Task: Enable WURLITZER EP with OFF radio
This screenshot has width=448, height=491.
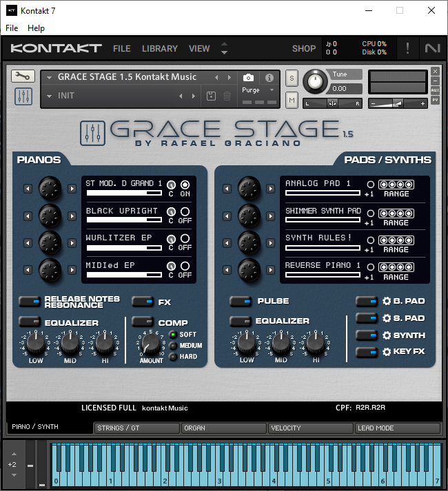Action: [x=185, y=238]
